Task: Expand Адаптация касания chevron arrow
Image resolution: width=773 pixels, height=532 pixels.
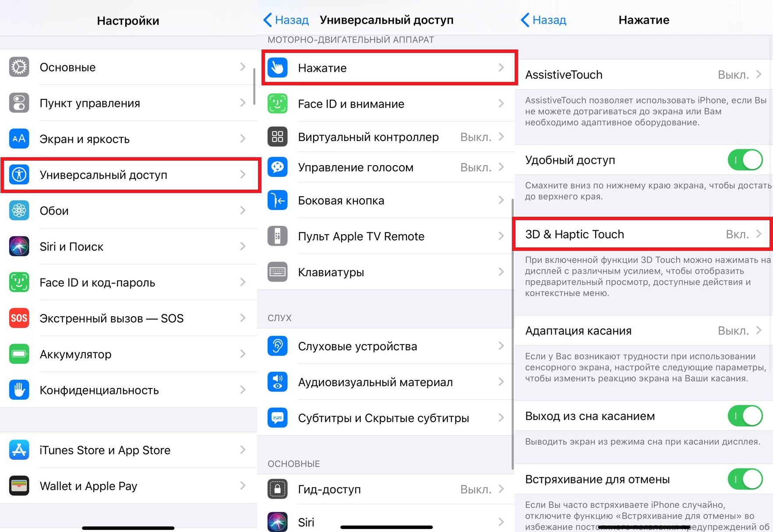Action: click(759, 331)
